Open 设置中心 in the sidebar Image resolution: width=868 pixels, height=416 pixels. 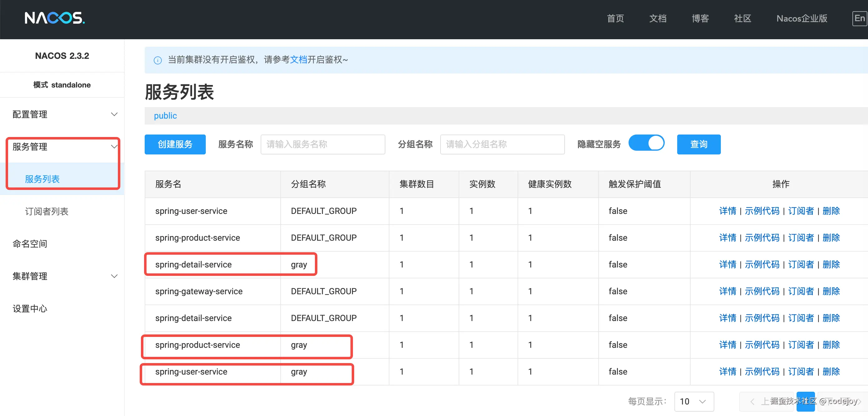(x=30, y=308)
